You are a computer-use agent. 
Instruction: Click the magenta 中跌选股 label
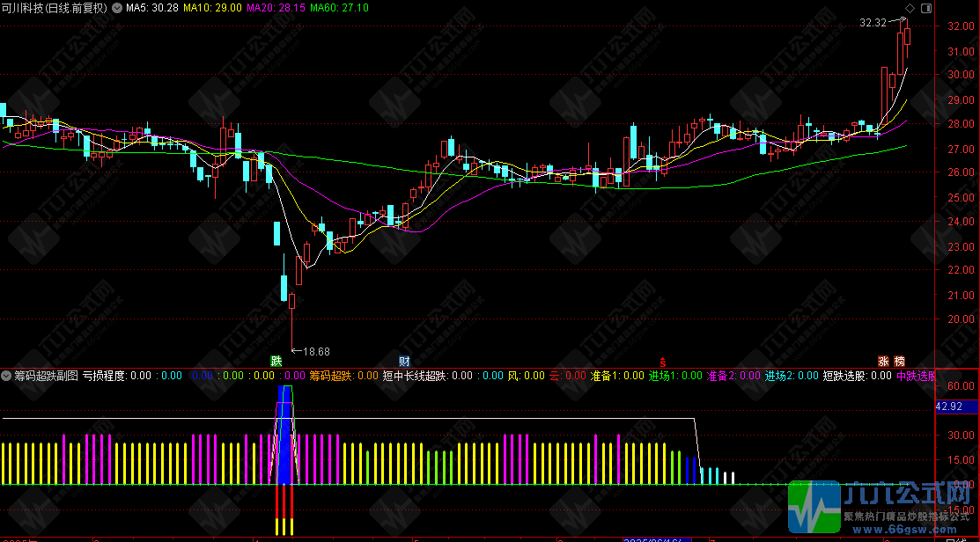coord(917,376)
